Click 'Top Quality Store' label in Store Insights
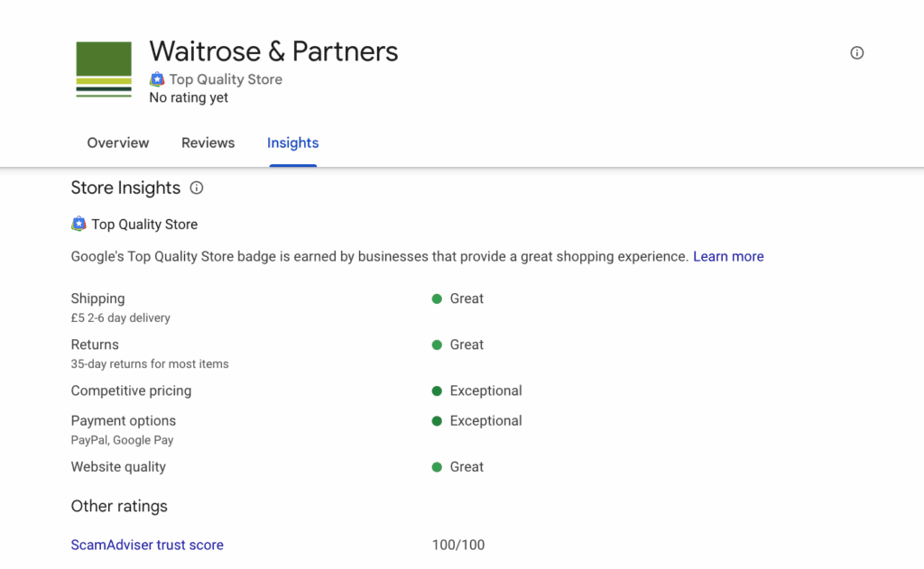This screenshot has width=924, height=569. coord(144,225)
